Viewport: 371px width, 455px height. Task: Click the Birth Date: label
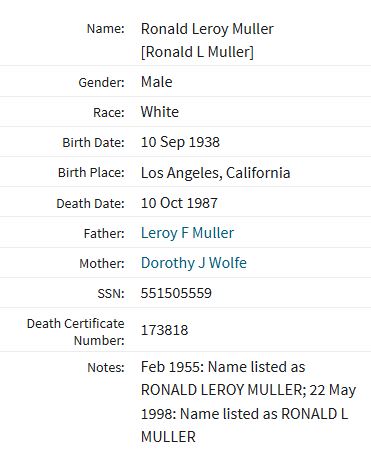pyautogui.click(x=93, y=143)
